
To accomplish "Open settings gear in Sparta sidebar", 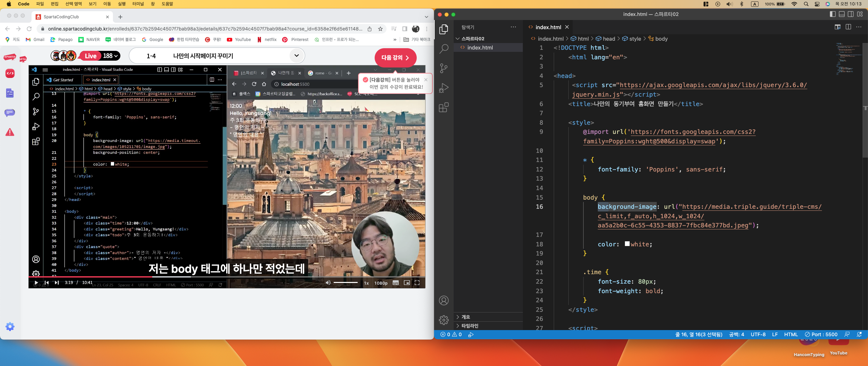I will [x=10, y=326].
